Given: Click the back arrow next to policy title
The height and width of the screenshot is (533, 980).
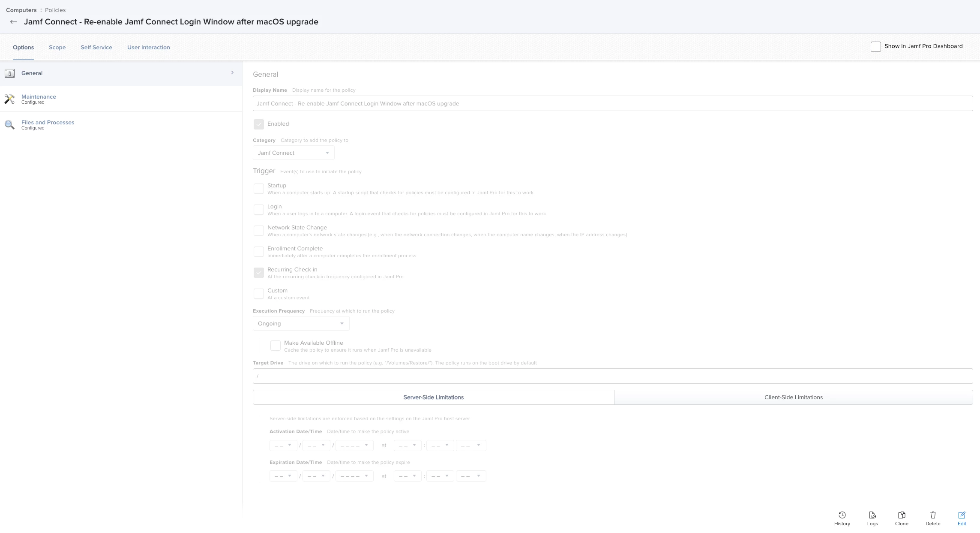Looking at the screenshot, I should click(x=14, y=22).
